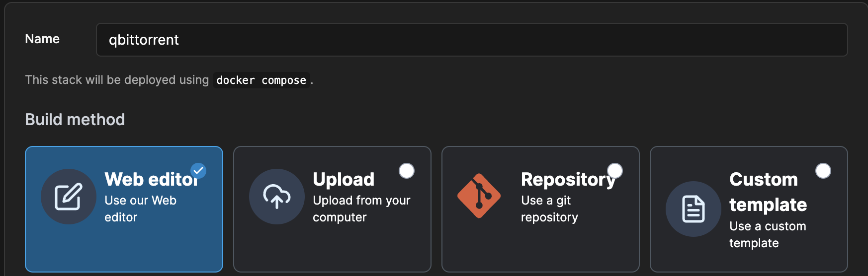Viewport: 868px width, 276px height.
Task: Select the Repository radio button
Action: point(615,171)
